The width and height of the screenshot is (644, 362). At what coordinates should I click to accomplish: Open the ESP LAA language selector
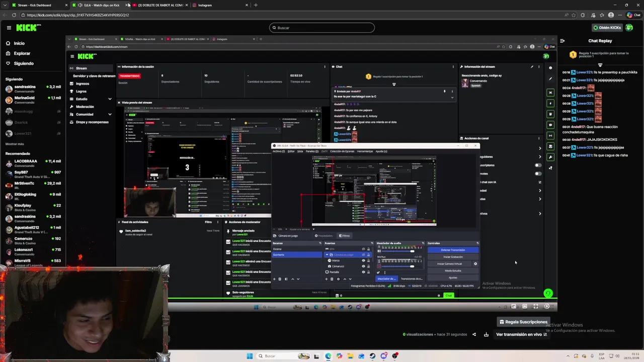pos(602,356)
